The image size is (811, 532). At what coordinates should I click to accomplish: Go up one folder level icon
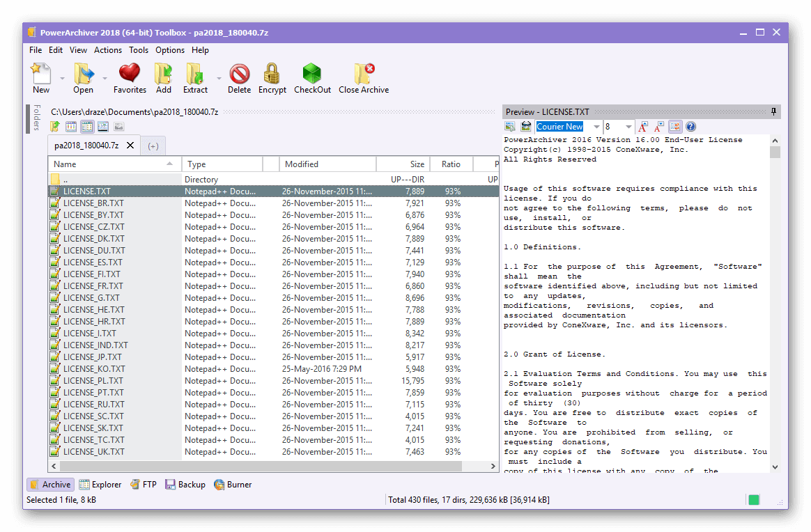click(x=55, y=127)
